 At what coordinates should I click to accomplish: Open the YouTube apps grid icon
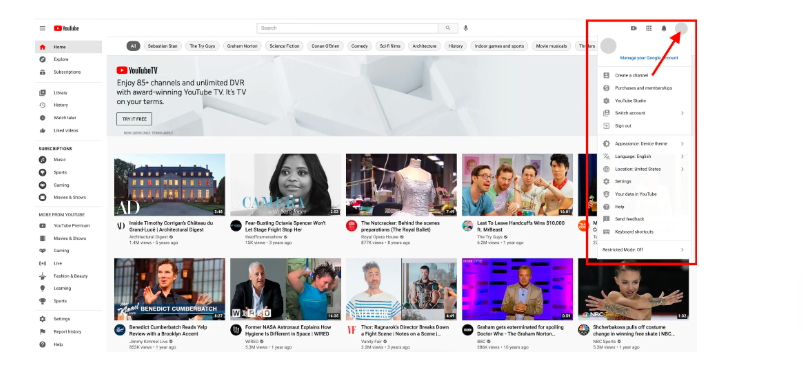coord(649,28)
